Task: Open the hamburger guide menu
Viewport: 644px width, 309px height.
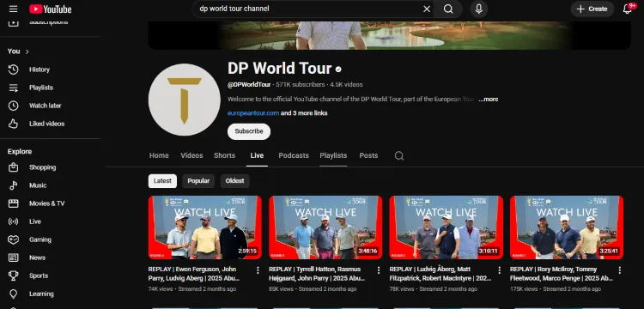Action: [13, 9]
